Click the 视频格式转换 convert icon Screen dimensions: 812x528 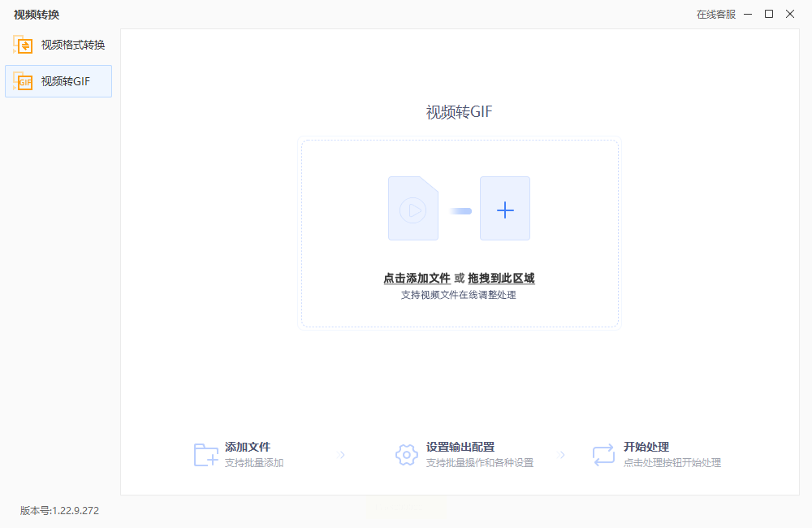point(23,45)
